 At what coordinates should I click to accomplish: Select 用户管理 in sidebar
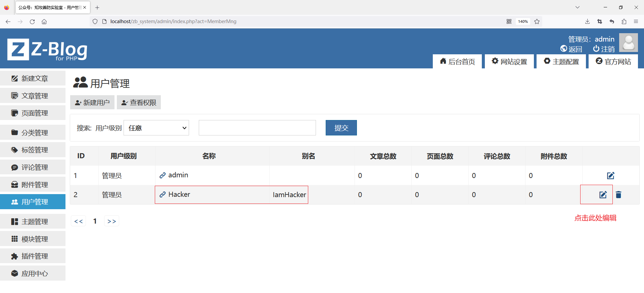33,202
